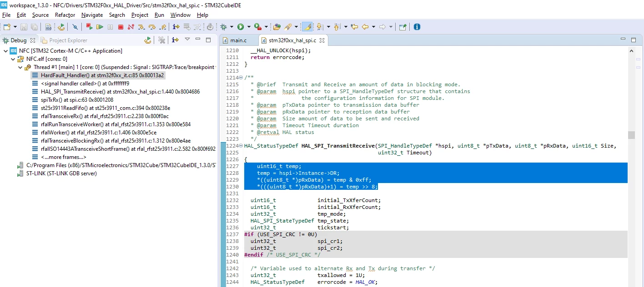Collapse the NFC application tree node
The image size is (644, 287).
[5, 51]
